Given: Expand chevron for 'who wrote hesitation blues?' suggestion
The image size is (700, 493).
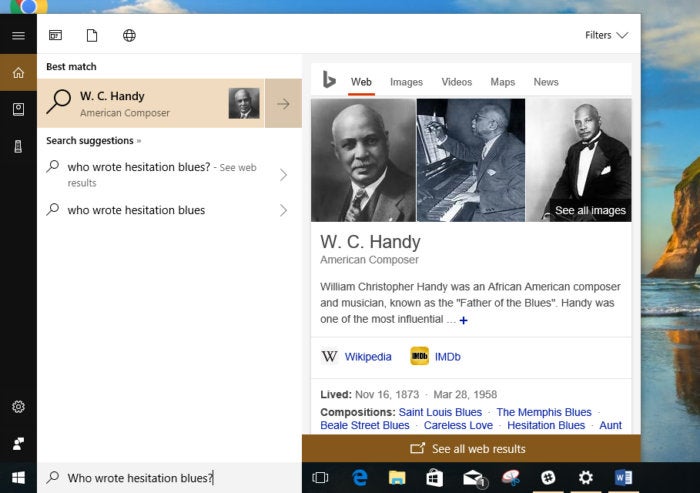Looking at the screenshot, I should pos(283,175).
